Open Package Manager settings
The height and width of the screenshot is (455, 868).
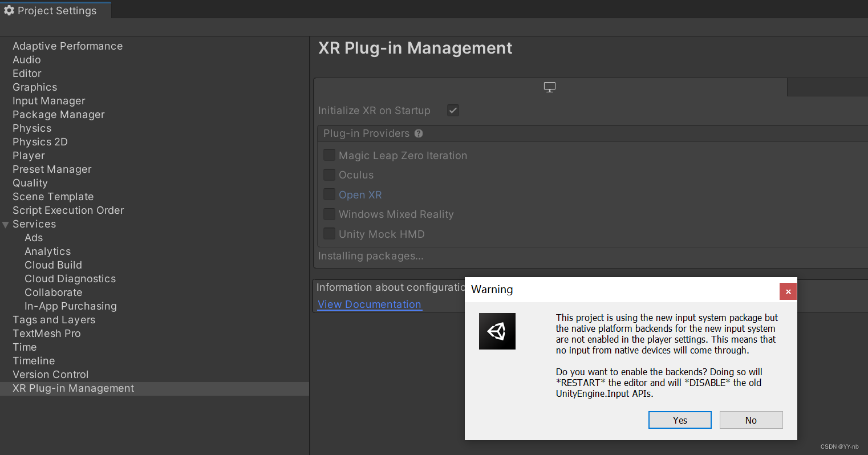click(x=59, y=115)
